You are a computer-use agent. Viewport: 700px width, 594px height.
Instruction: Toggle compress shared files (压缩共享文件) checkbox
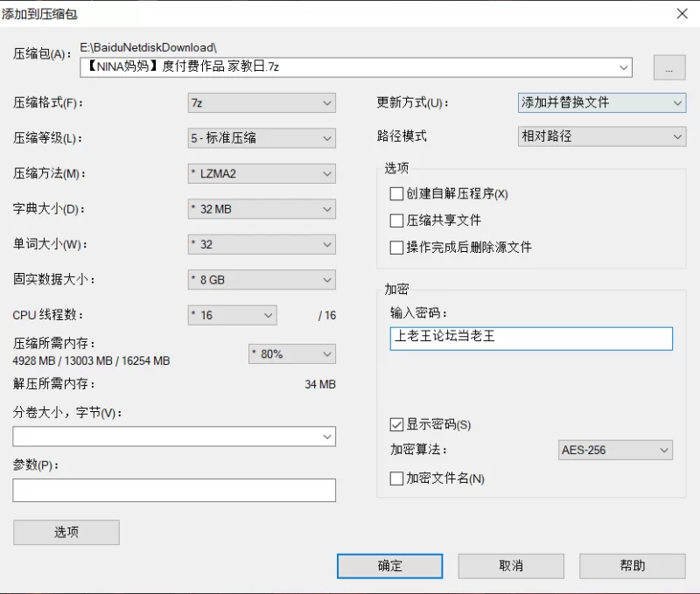pos(396,220)
